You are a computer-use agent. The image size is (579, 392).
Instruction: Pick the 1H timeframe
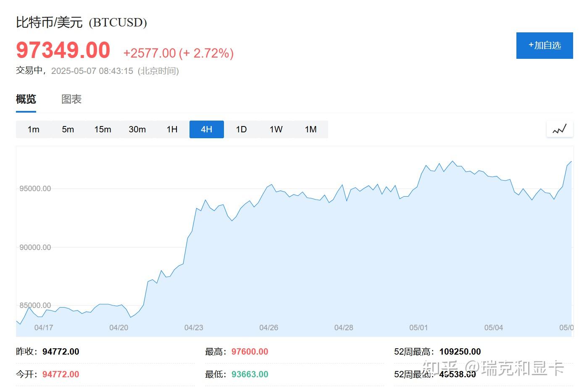click(172, 129)
